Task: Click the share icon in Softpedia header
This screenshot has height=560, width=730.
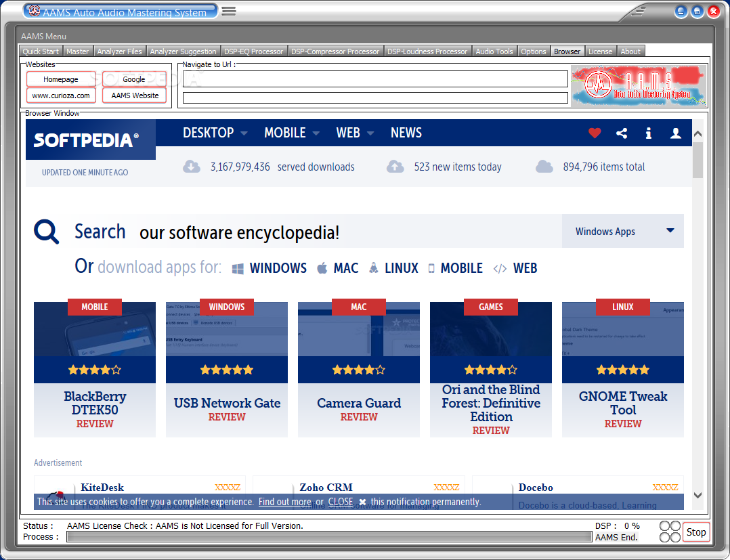Action: [622, 133]
